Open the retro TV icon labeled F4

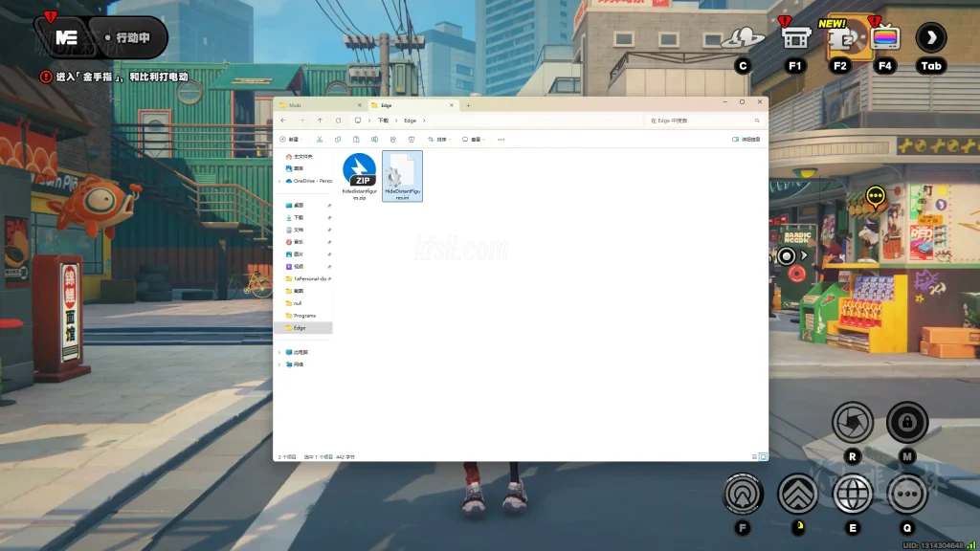pyautogui.click(x=885, y=38)
